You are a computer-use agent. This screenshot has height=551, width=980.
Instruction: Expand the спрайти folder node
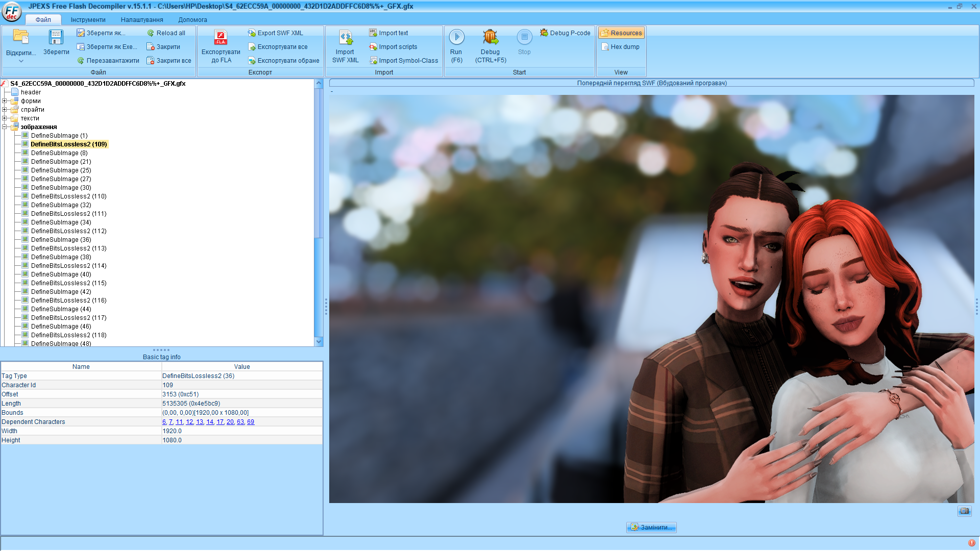(4, 110)
